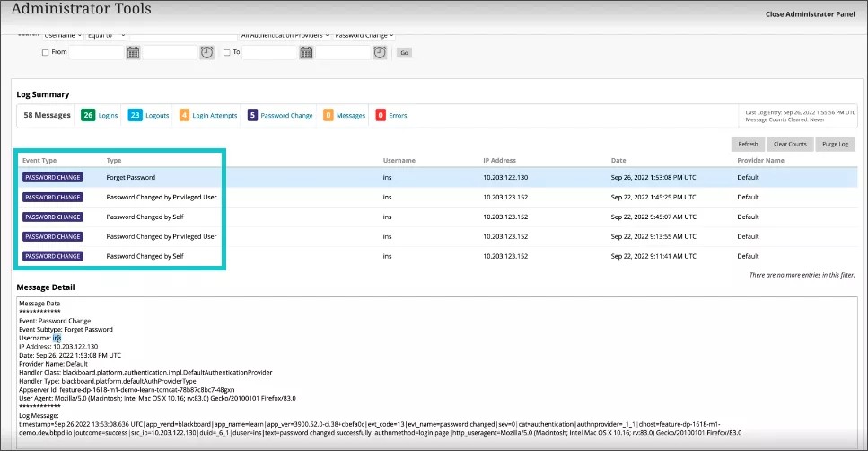Viewport: 868px width, 451px height.
Task: Click the red Errors count badge
Action: pyautogui.click(x=381, y=116)
